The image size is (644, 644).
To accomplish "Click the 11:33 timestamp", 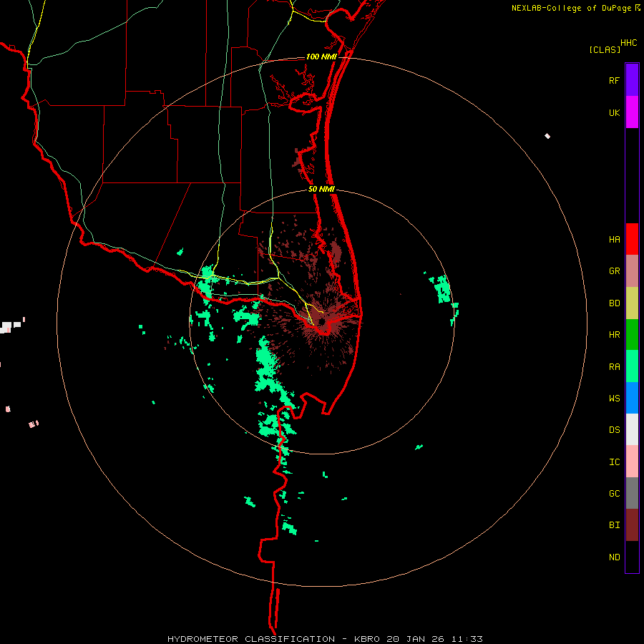I will (467, 639).
